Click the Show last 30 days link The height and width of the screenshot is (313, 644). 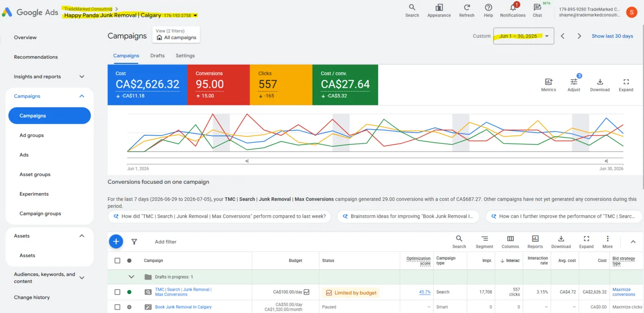coord(612,36)
